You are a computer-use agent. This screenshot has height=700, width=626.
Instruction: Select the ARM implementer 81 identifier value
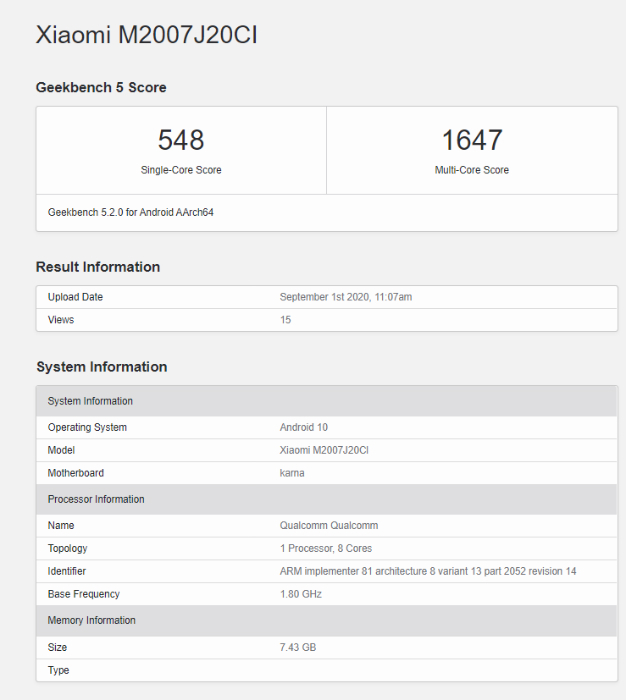(x=428, y=571)
